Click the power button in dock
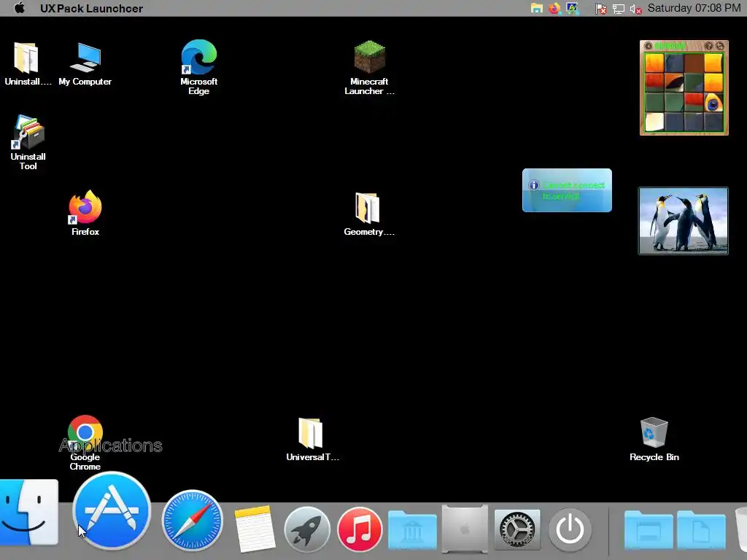The width and height of the screenshot is (747, 560). [570, 529]
